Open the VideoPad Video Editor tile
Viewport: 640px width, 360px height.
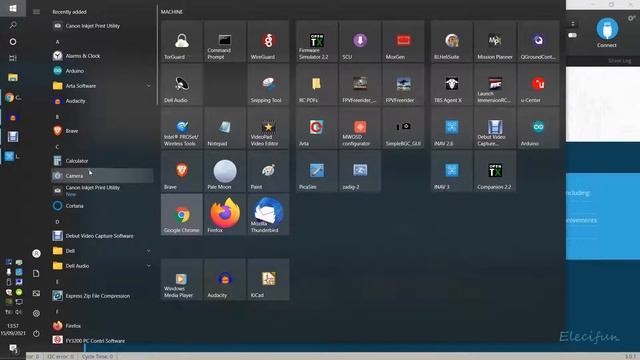(x=268, y=128)
